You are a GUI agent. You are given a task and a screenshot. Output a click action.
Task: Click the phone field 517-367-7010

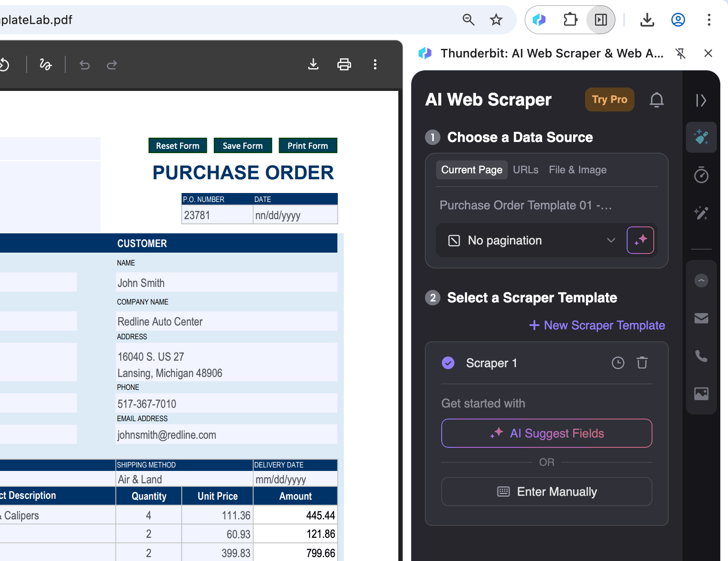coord(226,404)
